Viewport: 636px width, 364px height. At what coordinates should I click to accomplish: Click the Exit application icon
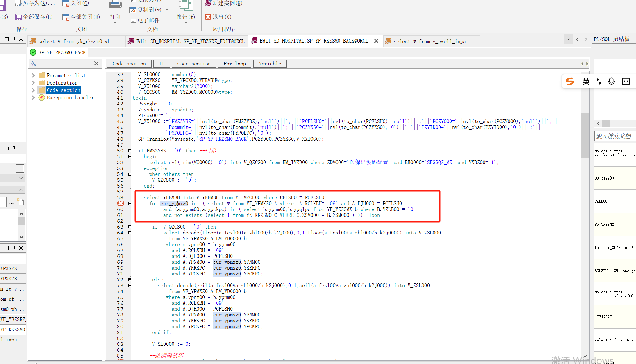pos(208,17)
